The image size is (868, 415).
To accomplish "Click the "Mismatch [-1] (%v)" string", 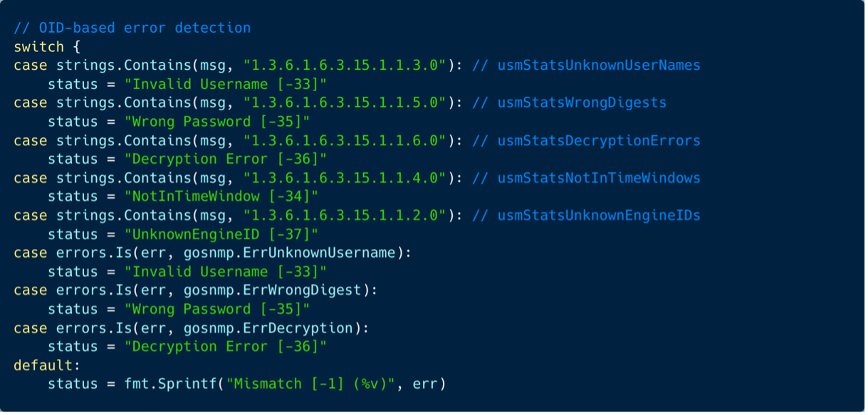I will pyautogui.click(x=310, y=384).
